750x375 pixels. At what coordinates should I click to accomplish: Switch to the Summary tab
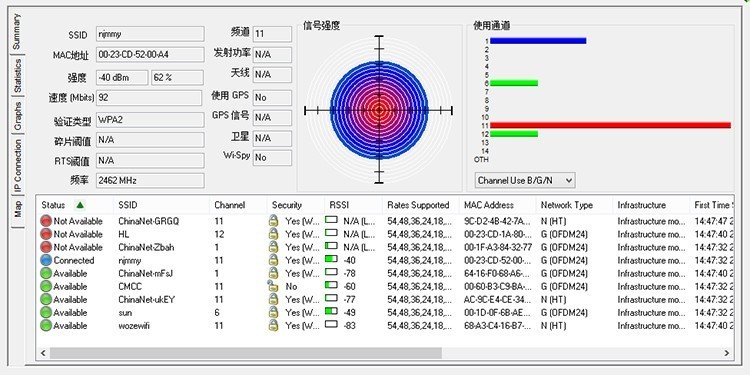click(x=16, y=32)
